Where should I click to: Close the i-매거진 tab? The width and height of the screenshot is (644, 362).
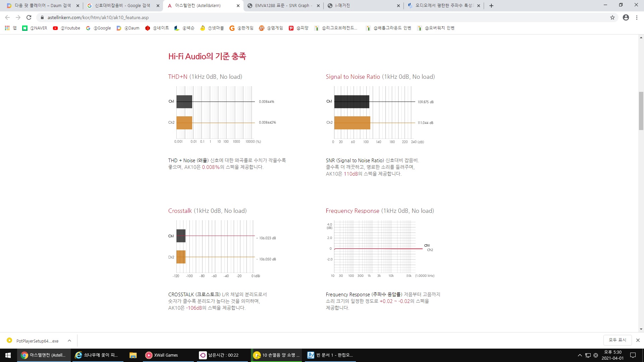pyautogui.click(x=398, y=6)
